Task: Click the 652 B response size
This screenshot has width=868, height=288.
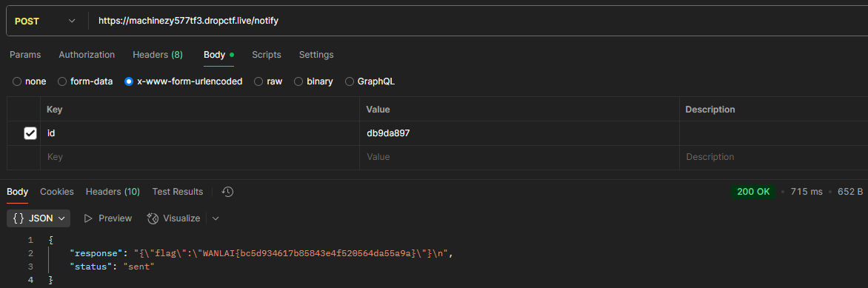Action: pyautogui.click(x=850, y=192)
